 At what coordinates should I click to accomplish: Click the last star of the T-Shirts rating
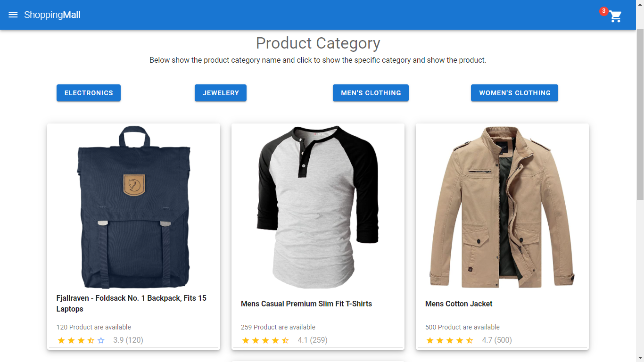pos(285,339)
